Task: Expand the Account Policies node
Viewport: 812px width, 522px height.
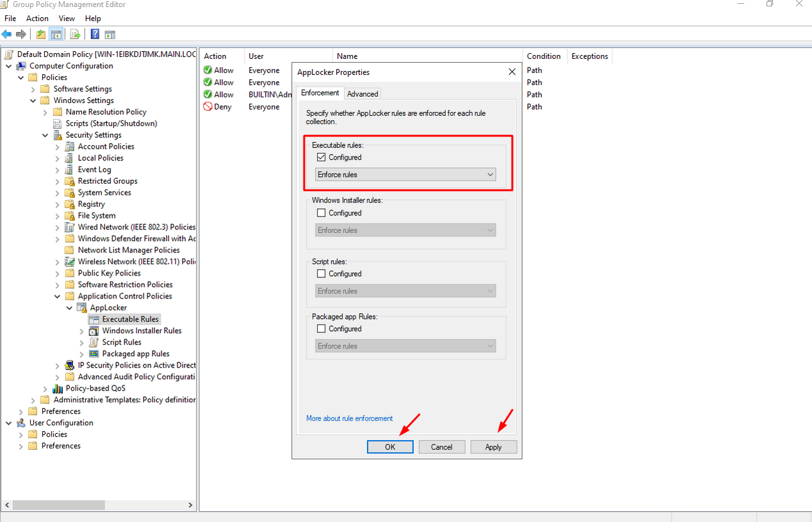Action: click(x=58, y=147)
